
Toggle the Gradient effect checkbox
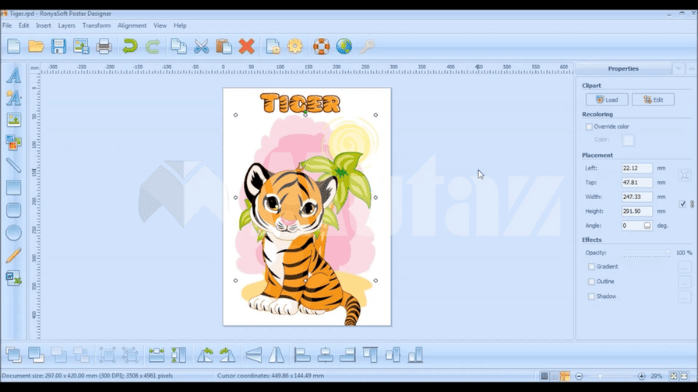591,267
